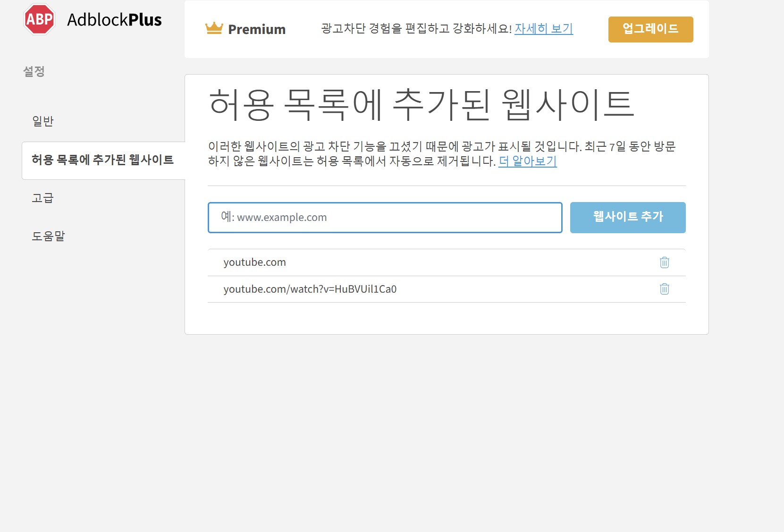Click the large 허용 목록에 추가된 웹사이트 page heading
This screenshot has width=784, height=532.
[x=421, y=104]
